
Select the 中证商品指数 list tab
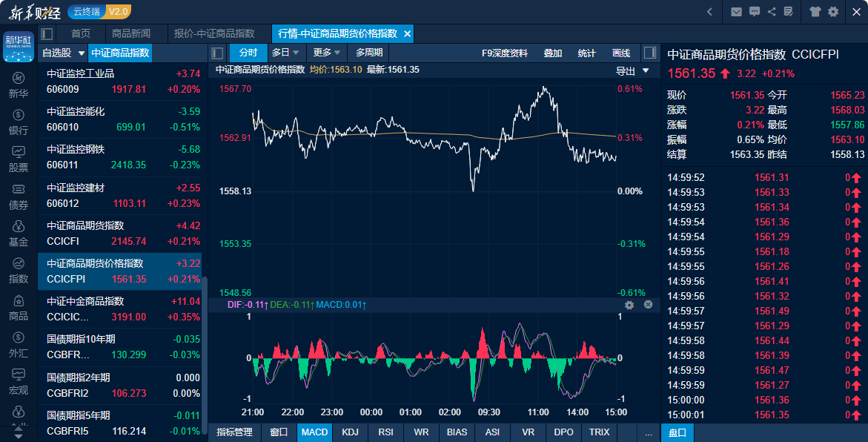[120, 53]
